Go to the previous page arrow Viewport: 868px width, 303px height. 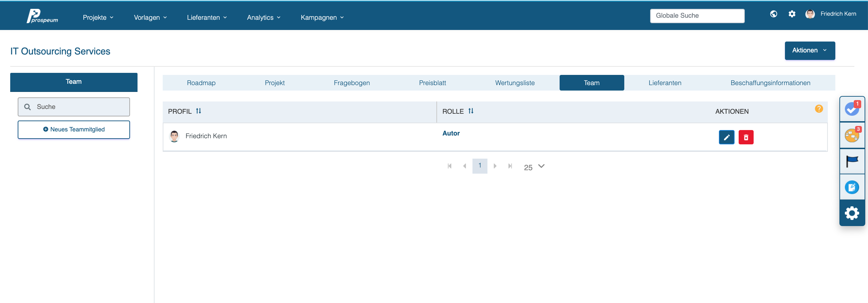click(x=465, y=166)
